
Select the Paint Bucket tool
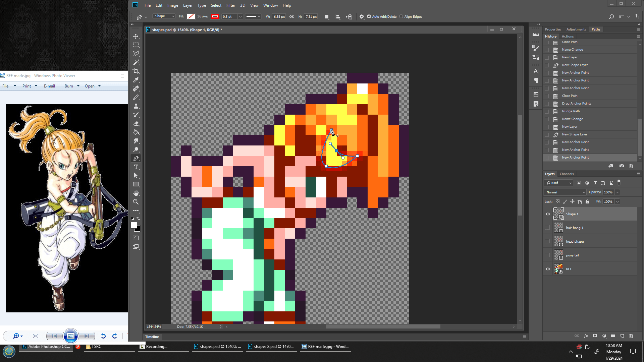pyautogui.click(x=136, y=132)
